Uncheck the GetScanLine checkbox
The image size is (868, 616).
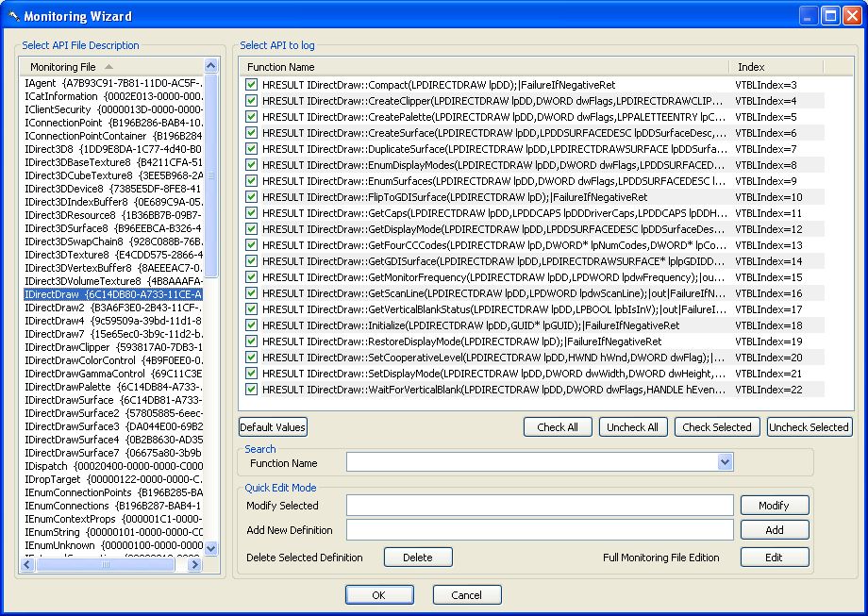coord(251,293)
